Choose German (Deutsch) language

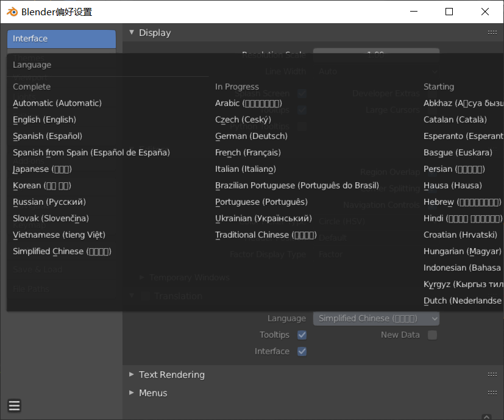click(x=251, y=136)
